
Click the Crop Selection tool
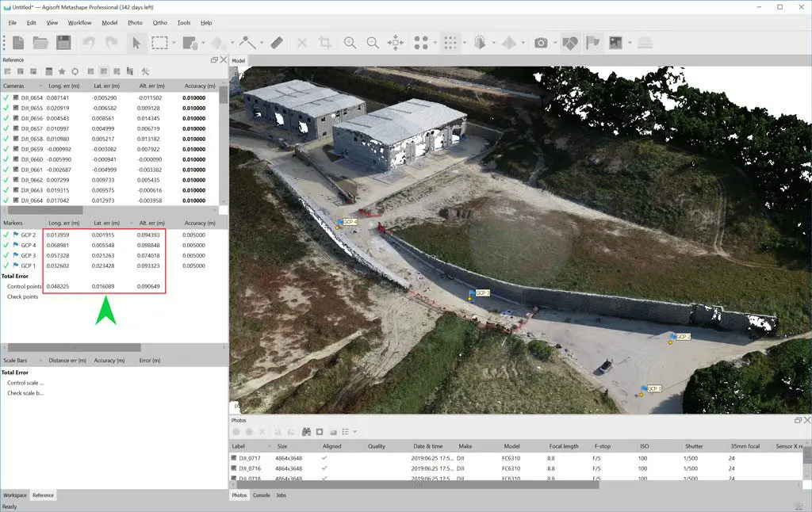(x=325, y=43)
